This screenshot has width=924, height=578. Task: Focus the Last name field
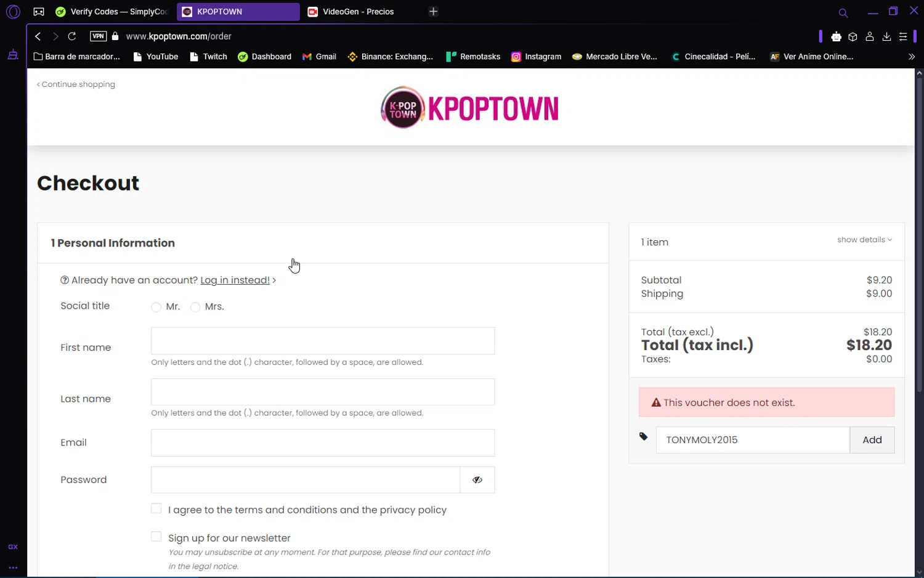(x=323, y=392)
